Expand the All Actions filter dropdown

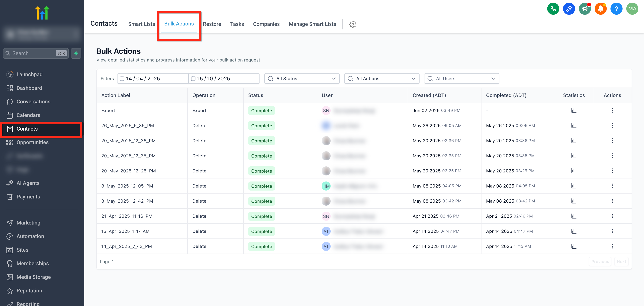click(382, 79)
